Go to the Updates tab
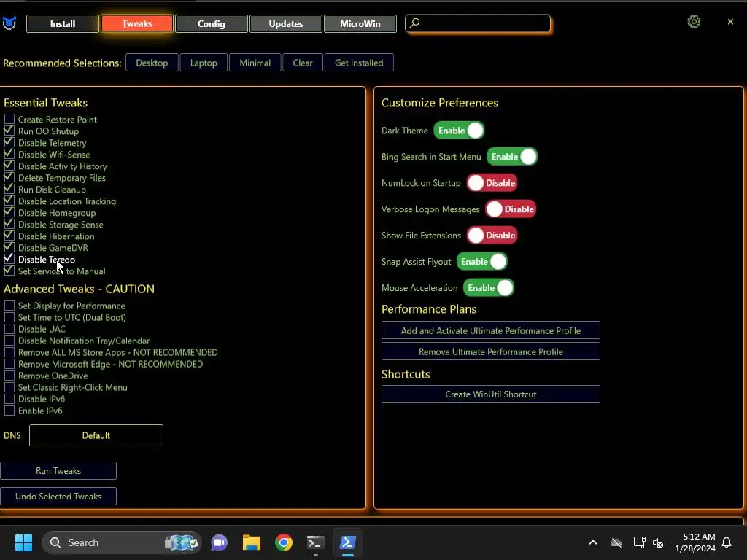The image size is (747, 560). [x=286, y=24]
